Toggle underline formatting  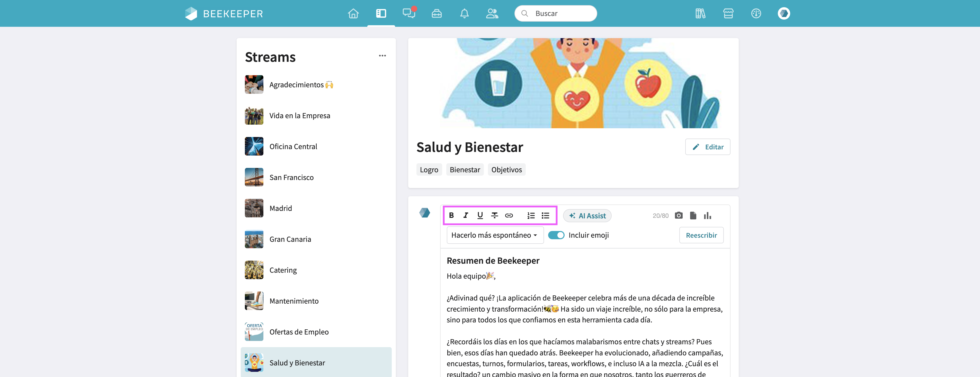pyautogui.click(x=480, y=215)
